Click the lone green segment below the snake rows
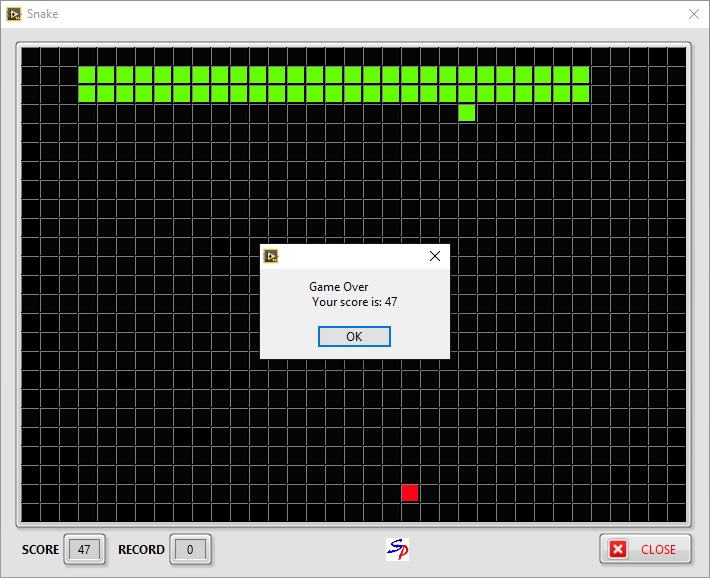The image size is (710, 578). click(x=467, y=113)
